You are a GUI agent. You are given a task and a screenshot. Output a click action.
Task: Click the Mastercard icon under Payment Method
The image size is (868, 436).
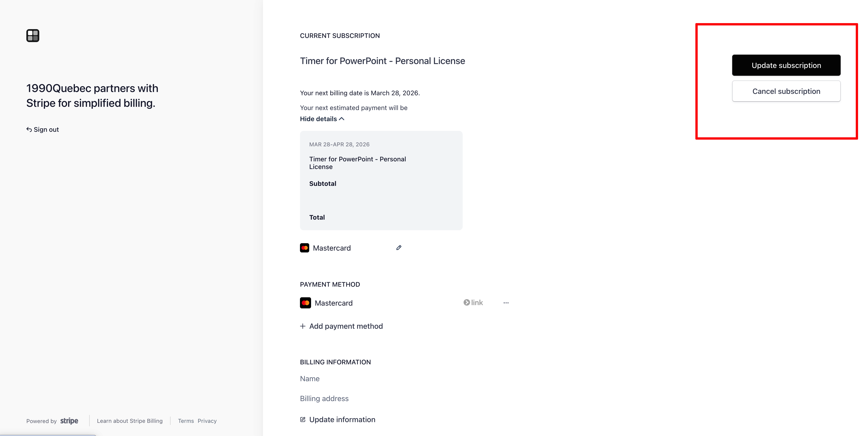click(x=305, y=303)
